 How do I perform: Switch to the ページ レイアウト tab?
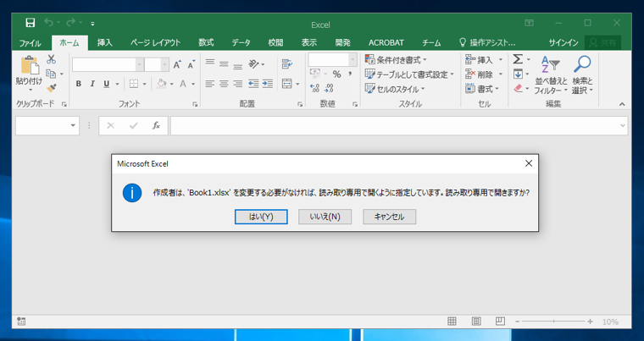tap(156, 42)
